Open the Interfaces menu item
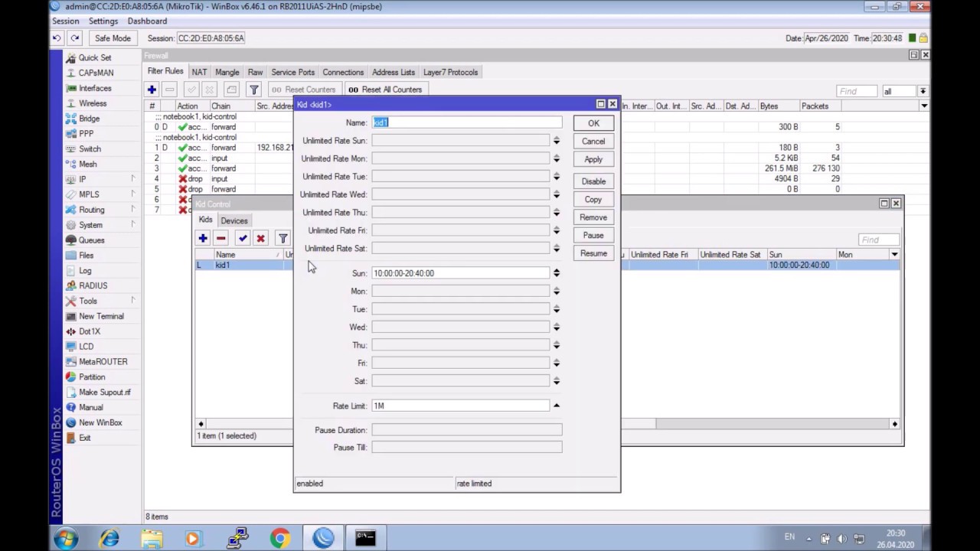The image size is (980, 551). pos(95,88)
